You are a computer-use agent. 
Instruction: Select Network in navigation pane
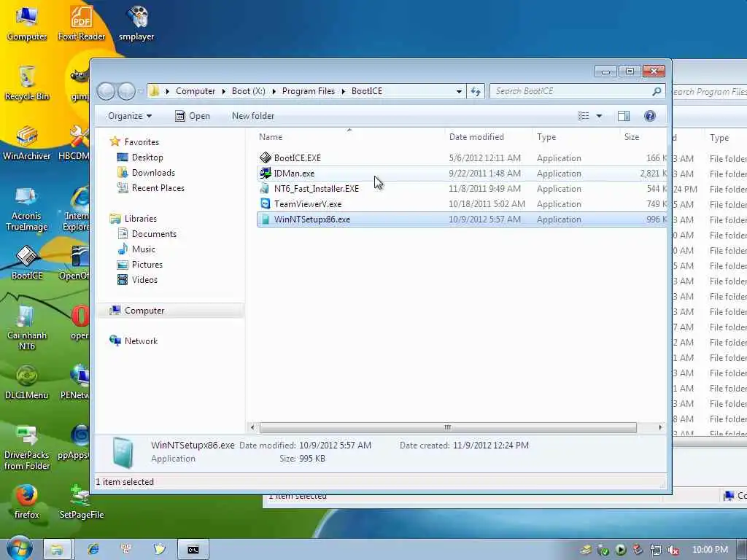click(x=141, y=341)
